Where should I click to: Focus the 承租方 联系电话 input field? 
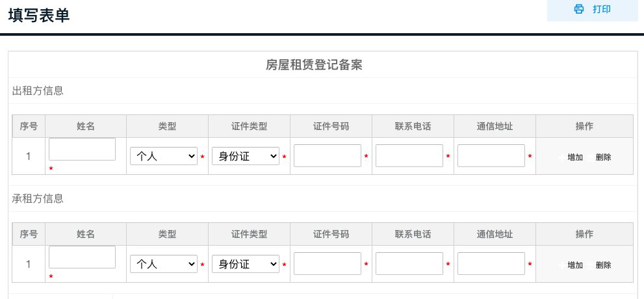[409, 264]
